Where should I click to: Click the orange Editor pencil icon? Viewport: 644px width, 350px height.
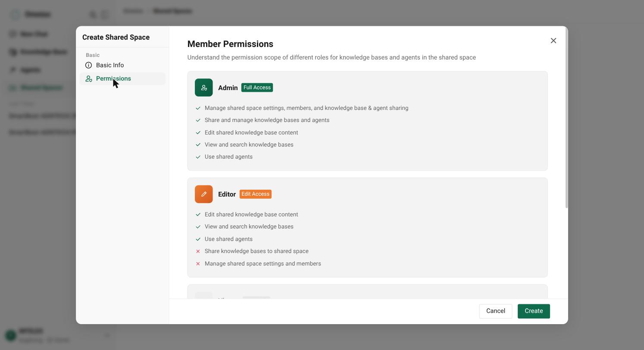click(204, 194)
